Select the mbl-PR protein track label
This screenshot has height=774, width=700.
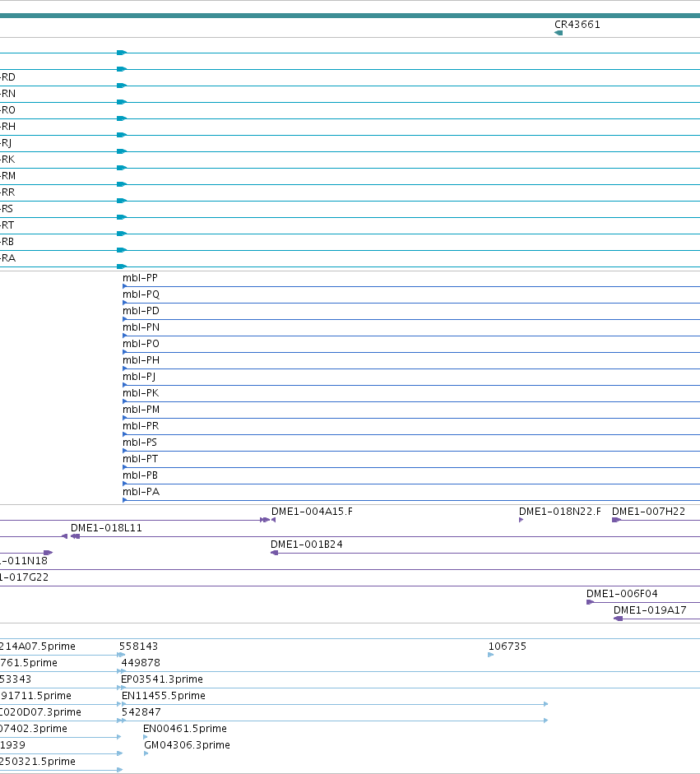(x=141, y=426)
